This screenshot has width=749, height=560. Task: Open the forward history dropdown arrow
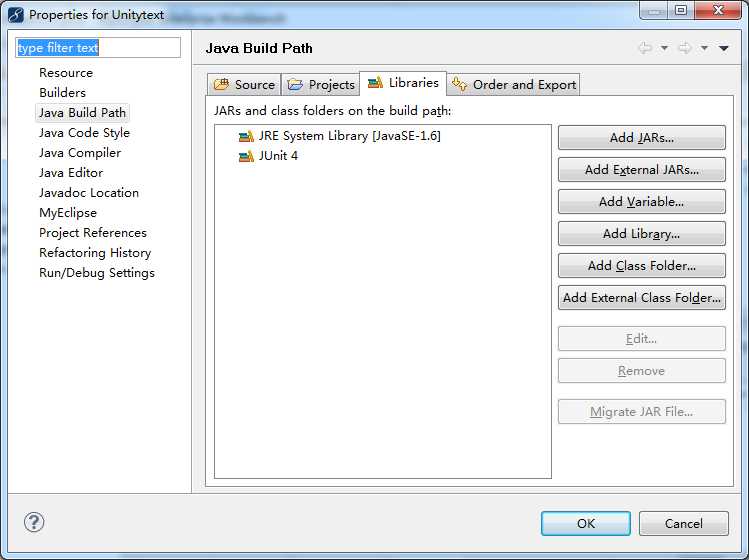coord(704,48)
